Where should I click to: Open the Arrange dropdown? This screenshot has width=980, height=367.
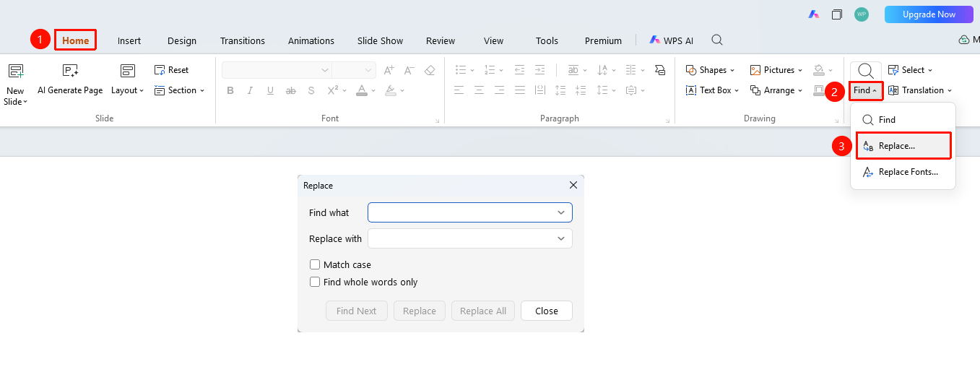[x=776, y=90]
